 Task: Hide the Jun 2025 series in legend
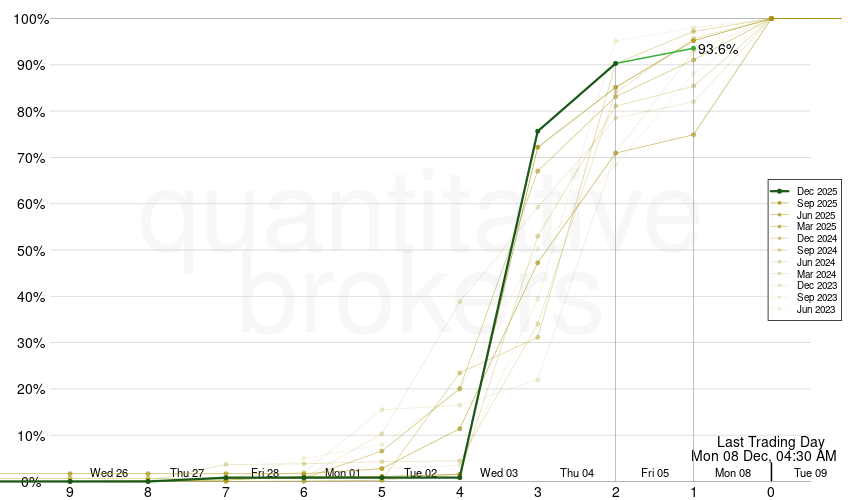(x=816, y=215)
